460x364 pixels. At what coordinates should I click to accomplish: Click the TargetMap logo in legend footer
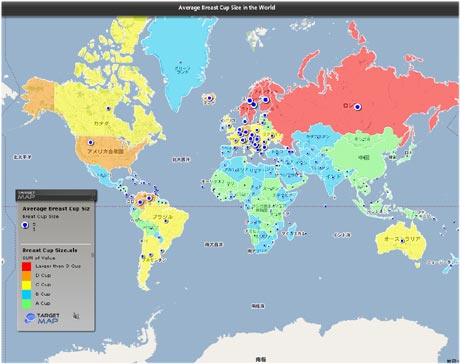42,318
